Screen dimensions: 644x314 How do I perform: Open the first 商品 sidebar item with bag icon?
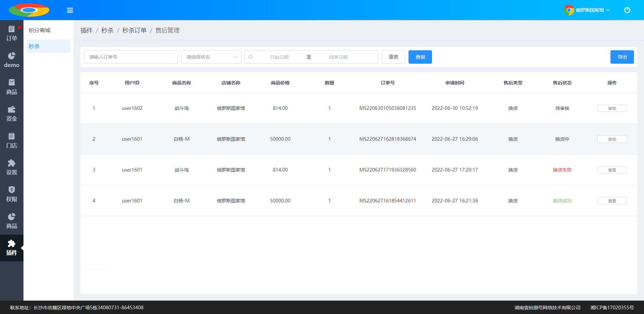[x=12, y=87]
